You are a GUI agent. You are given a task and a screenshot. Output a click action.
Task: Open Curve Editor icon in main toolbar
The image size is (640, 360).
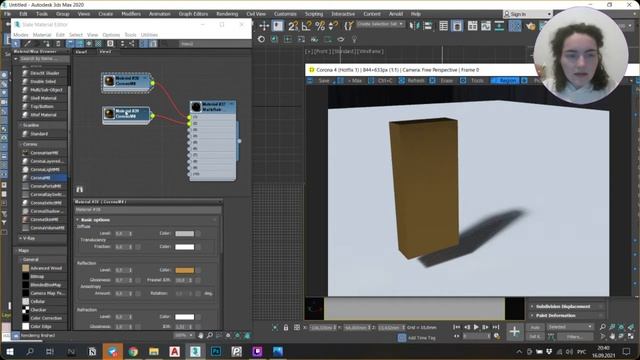486,26
